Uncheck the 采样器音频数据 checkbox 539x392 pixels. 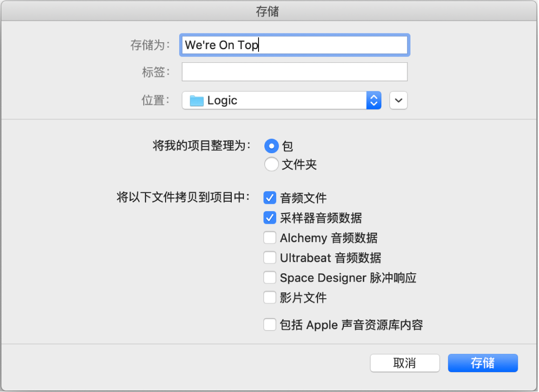pyautogui.click(x=270, y=217)
